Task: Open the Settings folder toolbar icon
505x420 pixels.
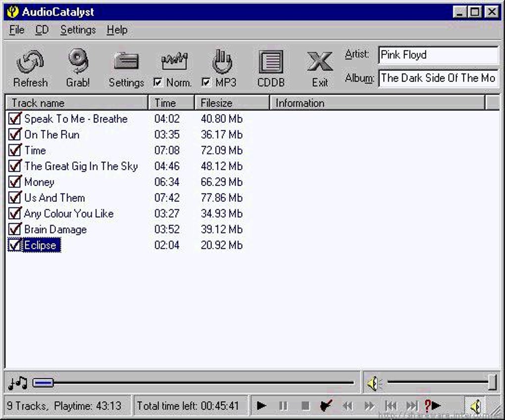Action: pyautogui.click(x=126, y=61)
